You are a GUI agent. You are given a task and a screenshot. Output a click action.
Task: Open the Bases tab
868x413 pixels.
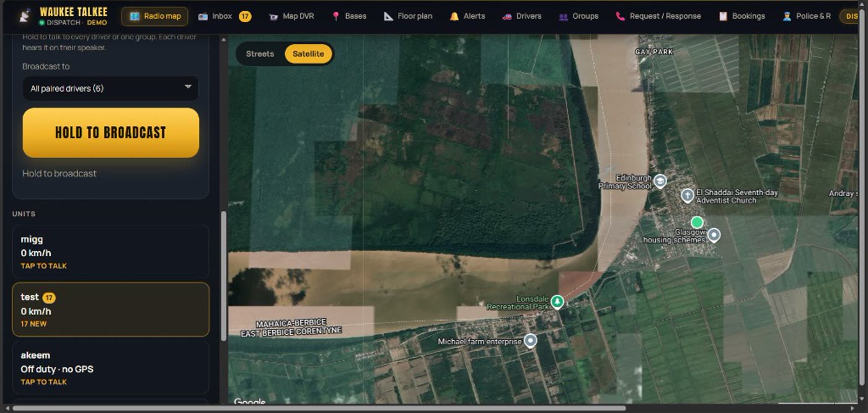point(349,16)
